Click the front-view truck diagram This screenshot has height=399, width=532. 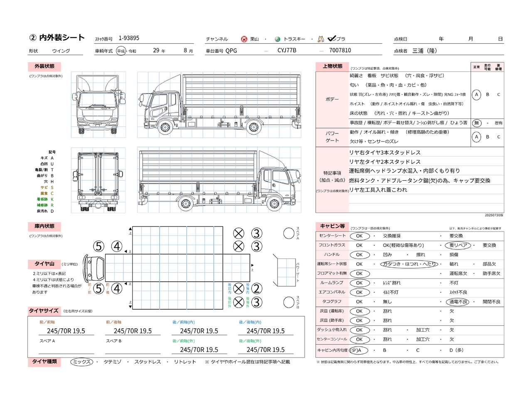point(99,105)
